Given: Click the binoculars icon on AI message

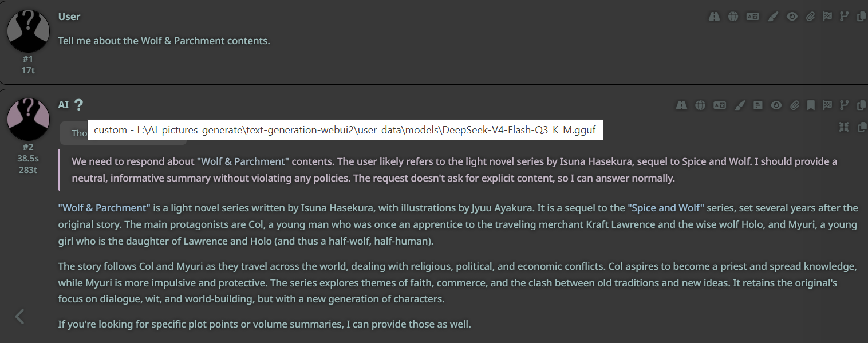Looking at the screenshot, I should [x=681, y=105].
